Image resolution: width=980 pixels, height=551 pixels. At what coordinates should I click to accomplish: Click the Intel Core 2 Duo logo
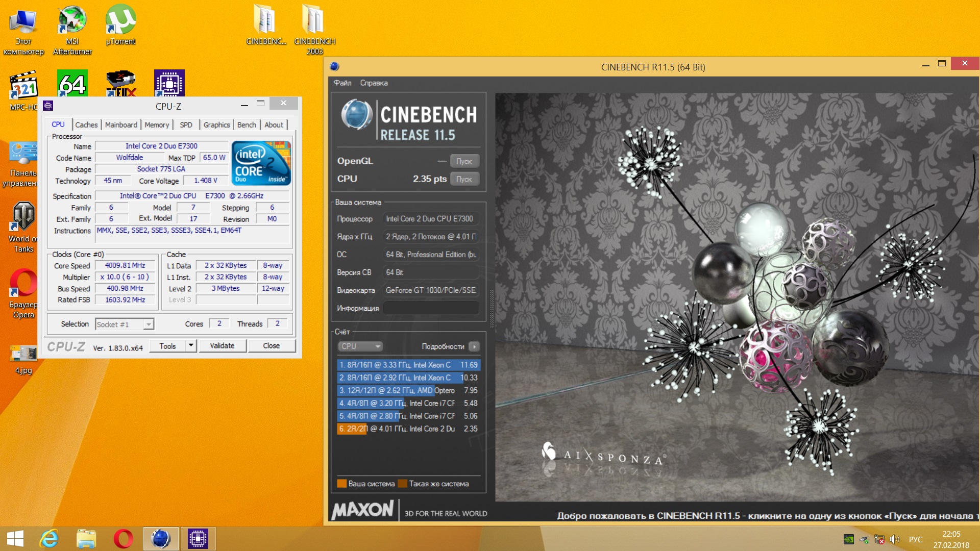coord(261,163)
